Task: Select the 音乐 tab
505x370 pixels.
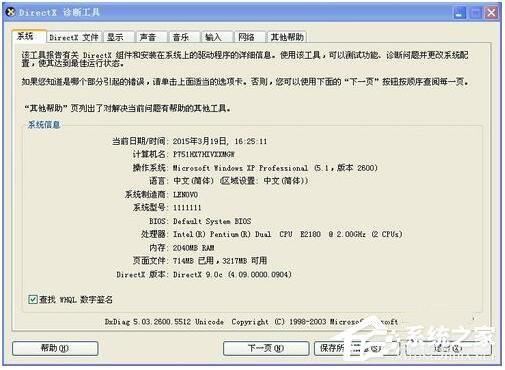Action: coord(184,37)
